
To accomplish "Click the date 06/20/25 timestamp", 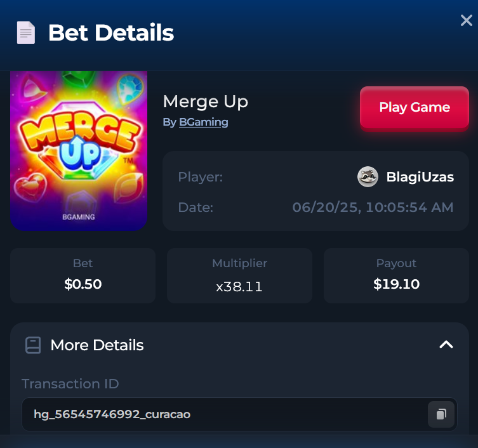I will point(373,208).
